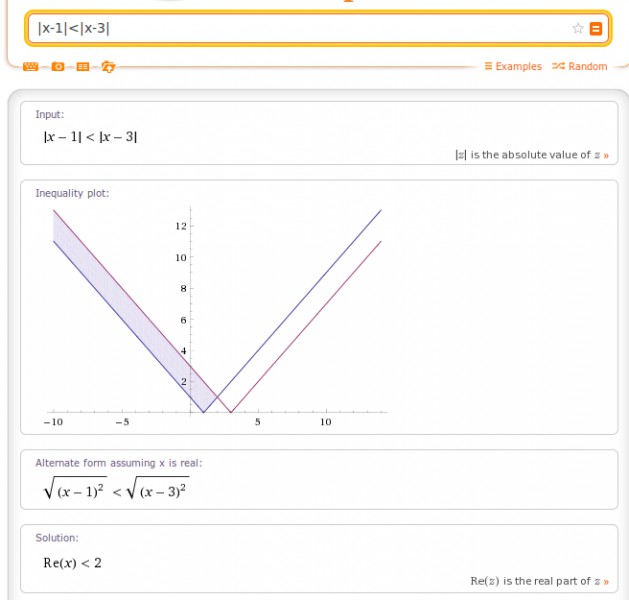
Task: Open the extended keyboard icon
Action: [30, 67]
